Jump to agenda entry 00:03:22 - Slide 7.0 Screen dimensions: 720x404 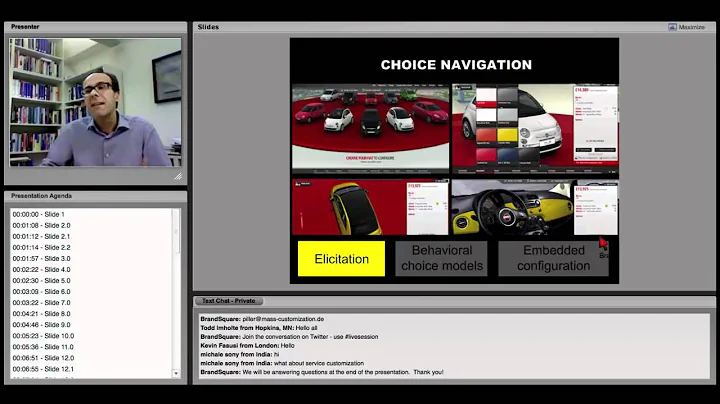pyautogui.click(x=41, y=303)
